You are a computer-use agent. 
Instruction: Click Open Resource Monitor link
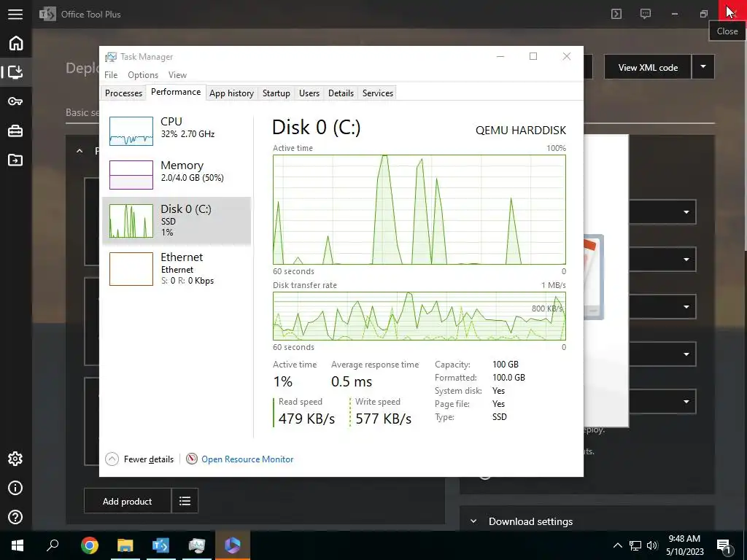click(x=247, y=459)
